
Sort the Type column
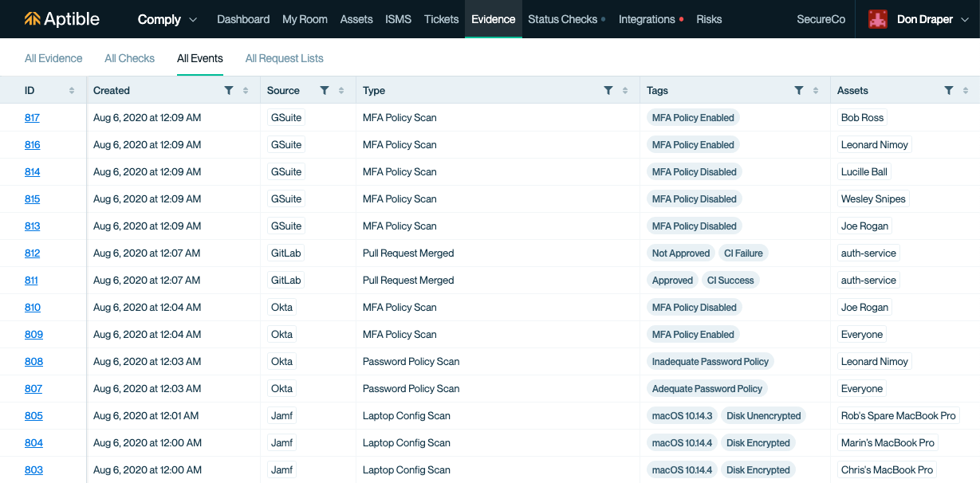[x=625, y=91]
